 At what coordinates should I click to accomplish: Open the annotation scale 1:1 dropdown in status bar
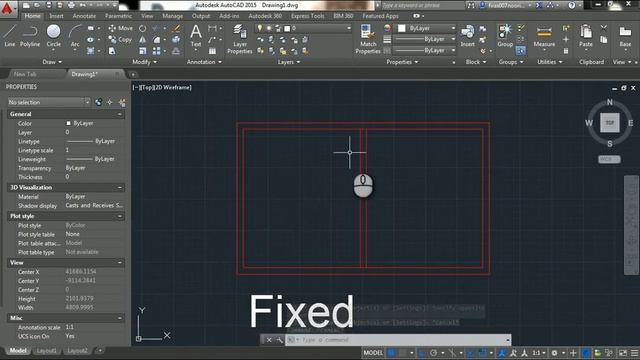click(539, 353)
